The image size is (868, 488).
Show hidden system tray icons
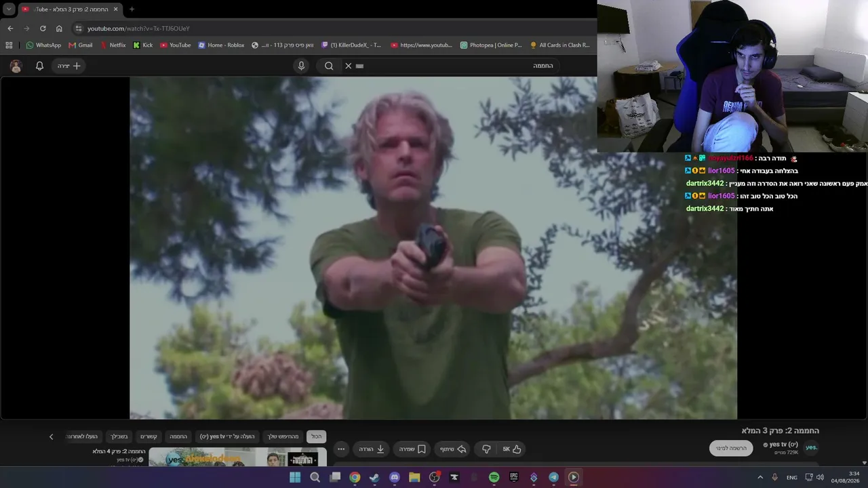(760, 477)
